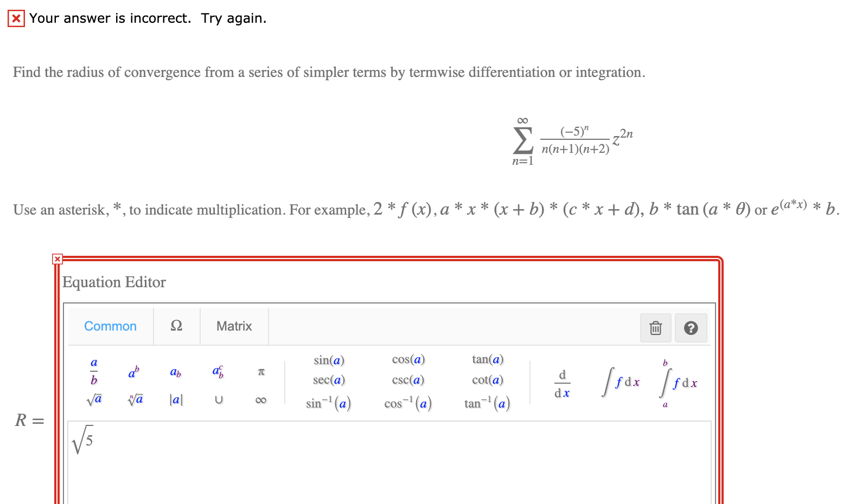Insert the inverse tangent function
This screenshot has height=504, width=843.
(487, 403)
